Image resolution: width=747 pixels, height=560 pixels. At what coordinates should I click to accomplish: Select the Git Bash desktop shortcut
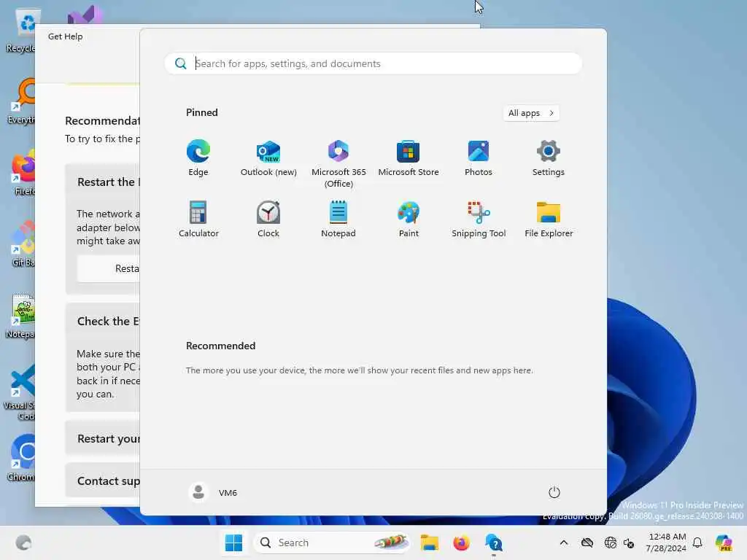pyautogui.click(x=23, y=244)
